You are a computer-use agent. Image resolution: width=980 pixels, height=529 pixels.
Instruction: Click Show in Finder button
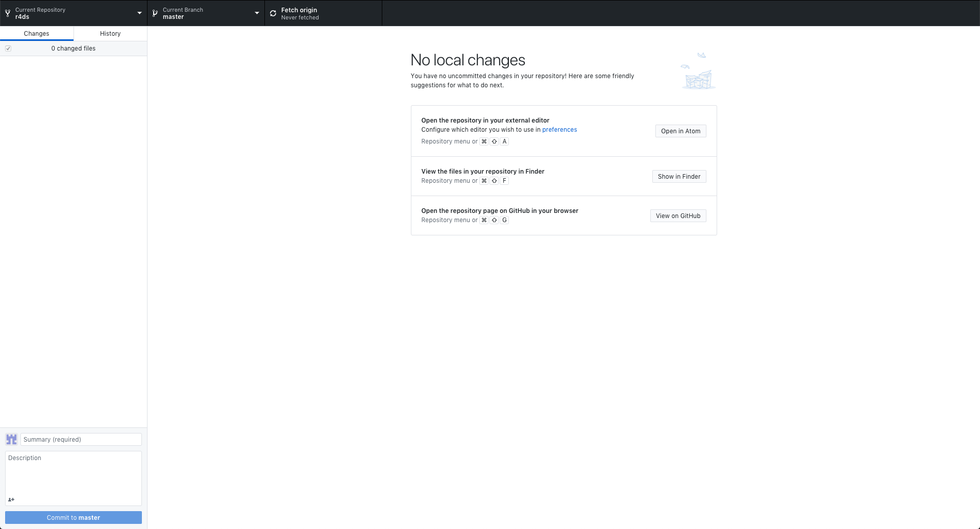[x=679, y=177]
